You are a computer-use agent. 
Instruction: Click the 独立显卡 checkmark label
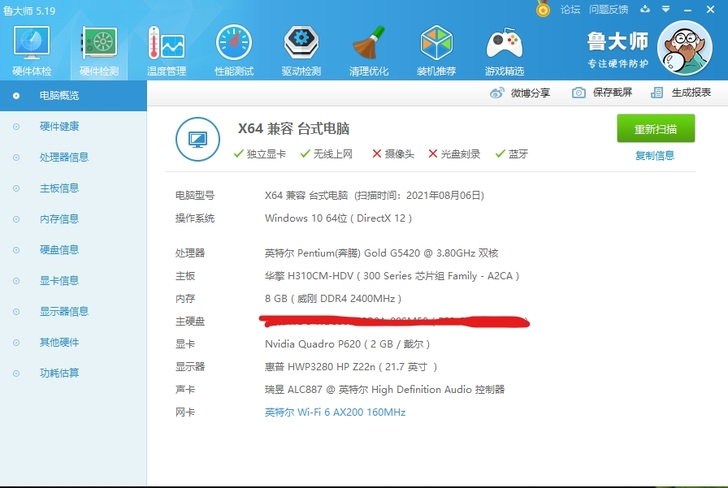[260, 154]
